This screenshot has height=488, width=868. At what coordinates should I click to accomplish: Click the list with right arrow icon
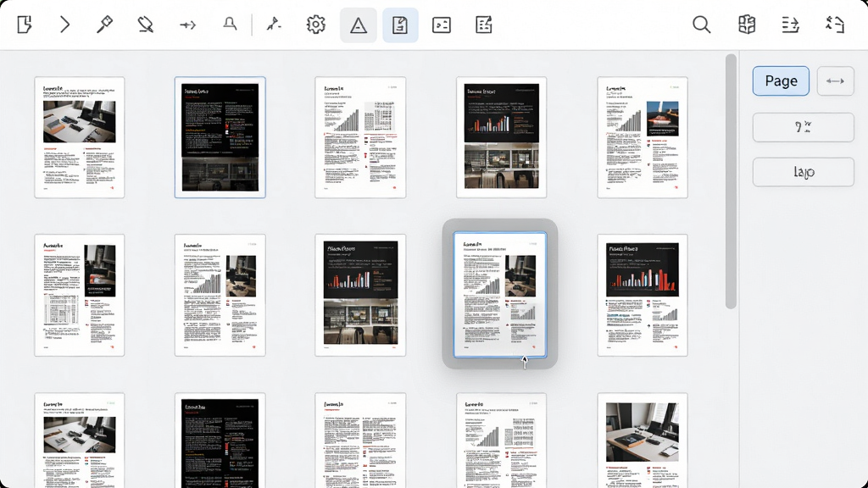(x=790, y=25)
